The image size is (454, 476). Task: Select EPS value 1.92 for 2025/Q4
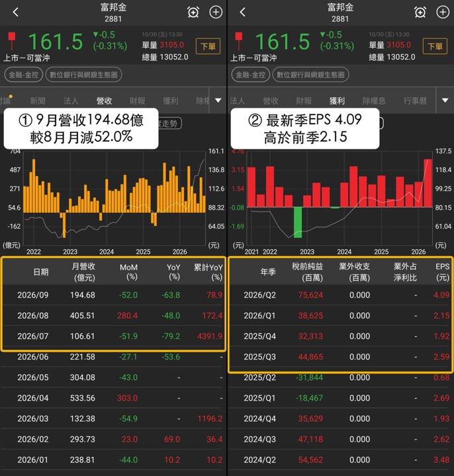click(441, 337)
